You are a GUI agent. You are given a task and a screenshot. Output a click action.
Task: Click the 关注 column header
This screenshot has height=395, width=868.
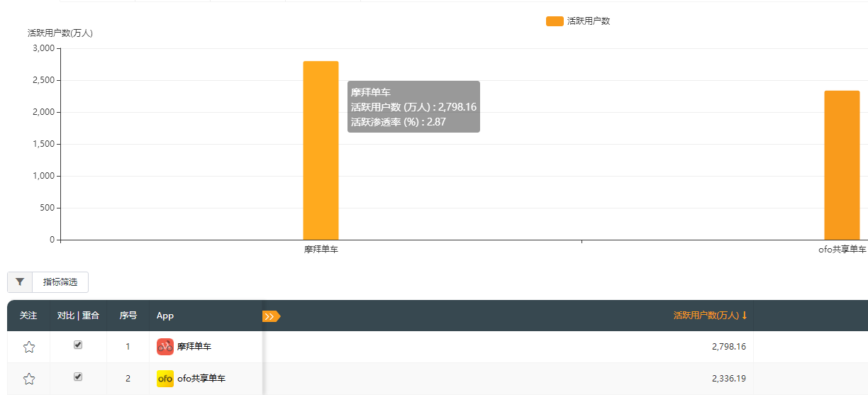[x=28, y=316]
